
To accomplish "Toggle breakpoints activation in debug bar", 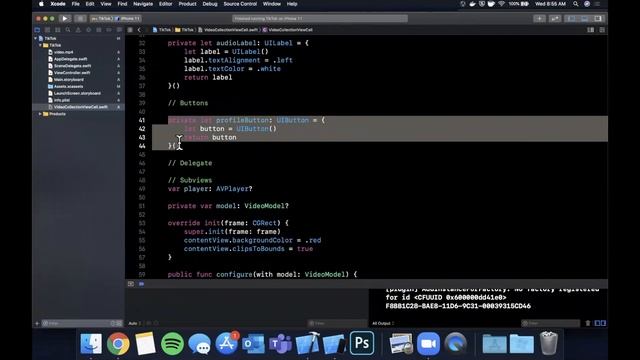I will (141, 284).
